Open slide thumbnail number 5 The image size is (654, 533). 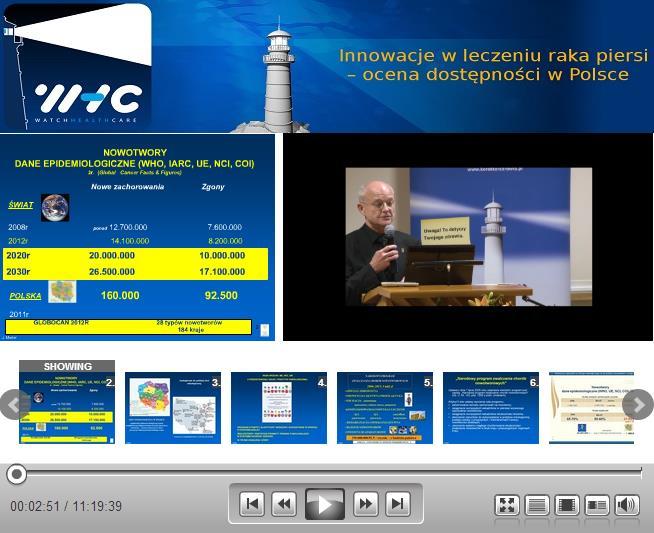click(x=385, y=408)
